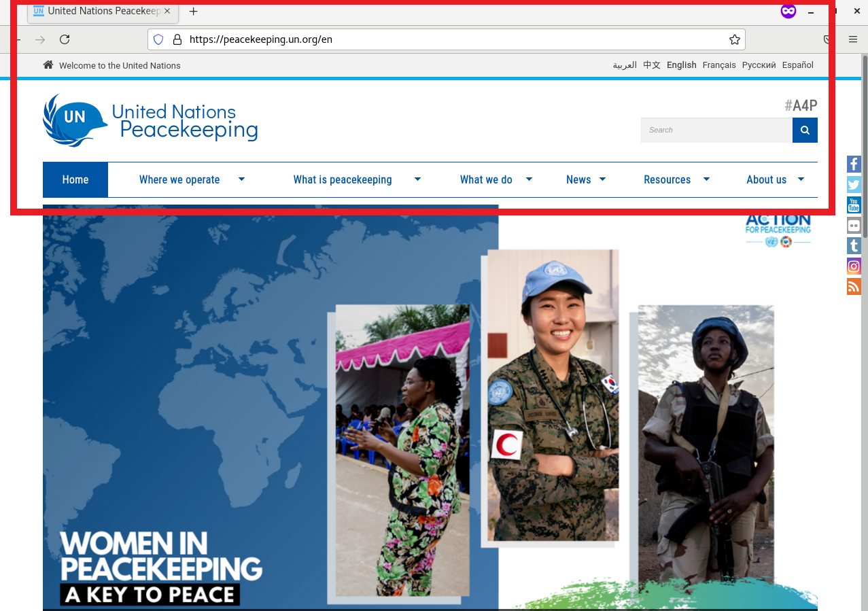Screen dimensions: 868x611
Task: Switch site language to Français
Action: pos(719,65)
